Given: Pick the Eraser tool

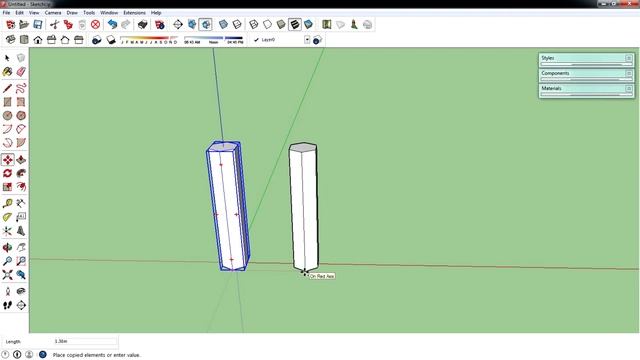Looking at the screenshot, I should 21,72.
